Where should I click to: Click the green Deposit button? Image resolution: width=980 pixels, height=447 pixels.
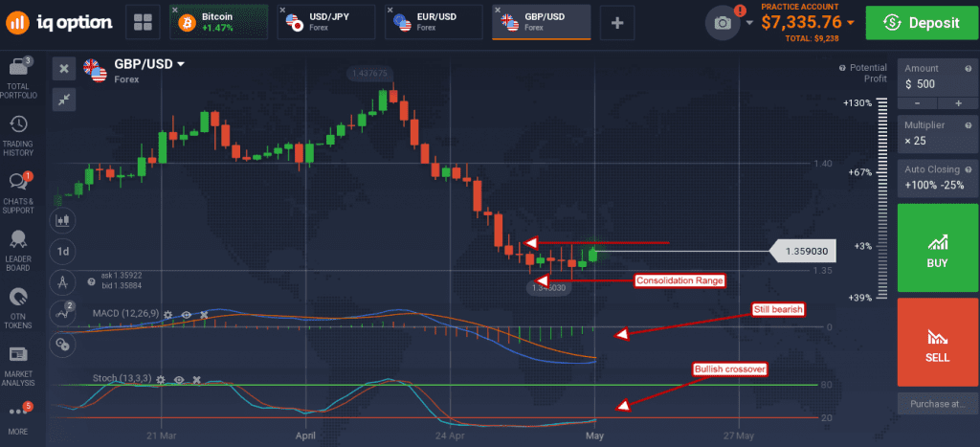point(922,23)
